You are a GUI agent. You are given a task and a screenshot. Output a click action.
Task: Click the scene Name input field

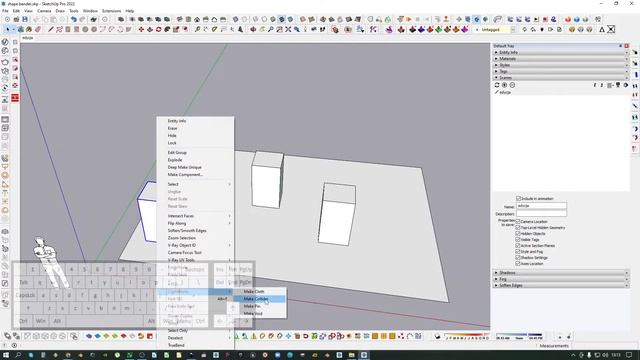click(541, 206)
